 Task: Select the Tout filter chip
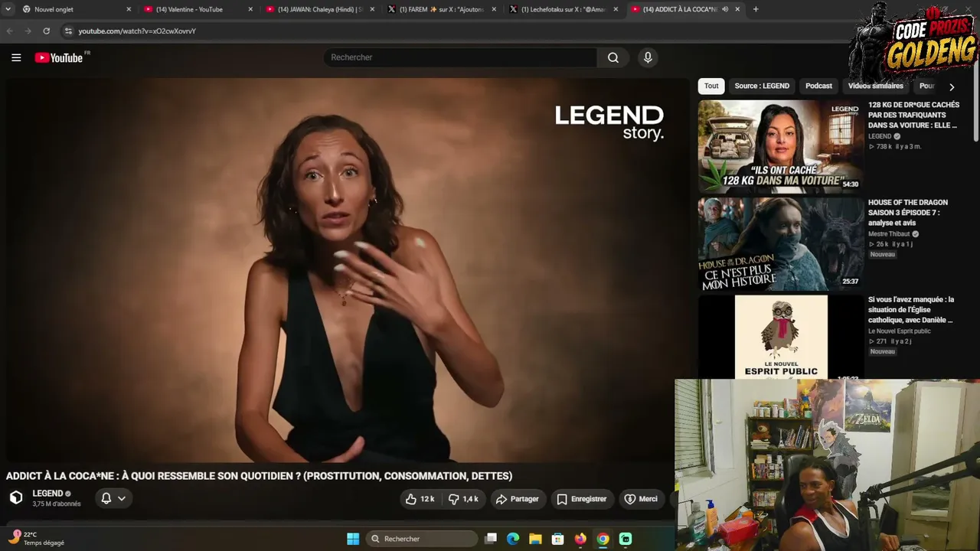pos(711,86)
